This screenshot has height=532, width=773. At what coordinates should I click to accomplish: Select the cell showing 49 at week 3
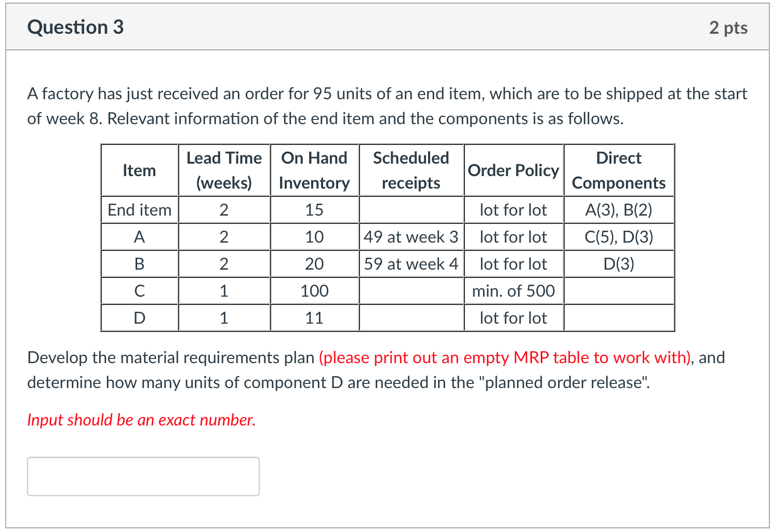[x=411, y=237]
